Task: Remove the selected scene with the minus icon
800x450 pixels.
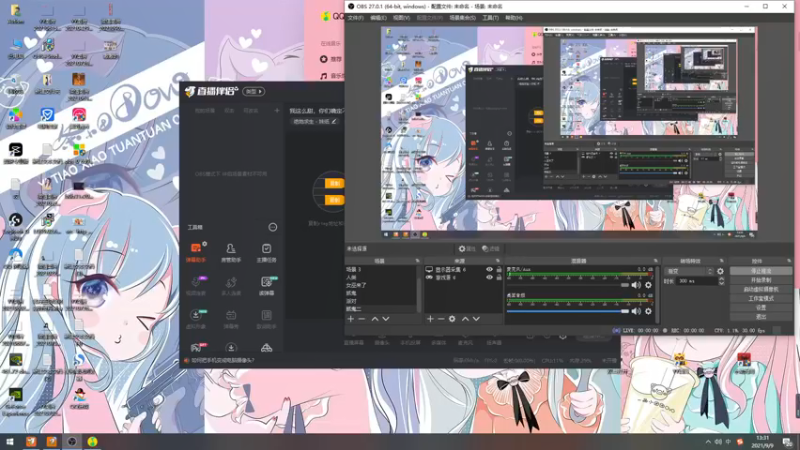Action: (362, 319)
